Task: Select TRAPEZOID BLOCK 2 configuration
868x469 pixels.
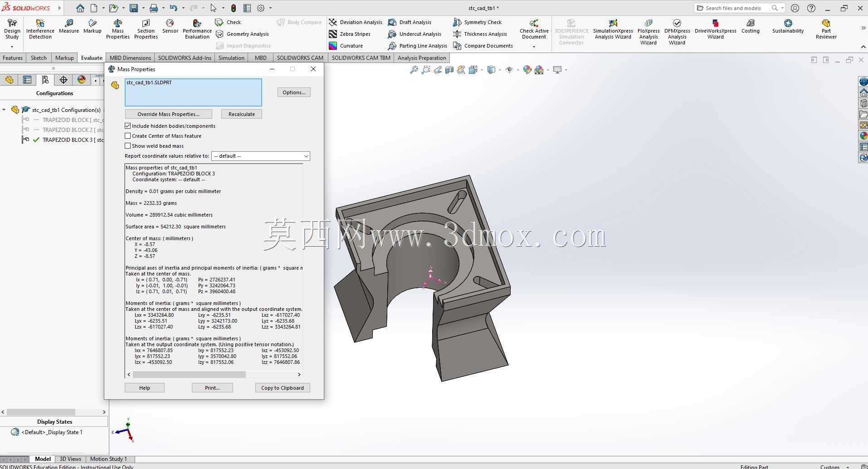Action: coord(73,130)
